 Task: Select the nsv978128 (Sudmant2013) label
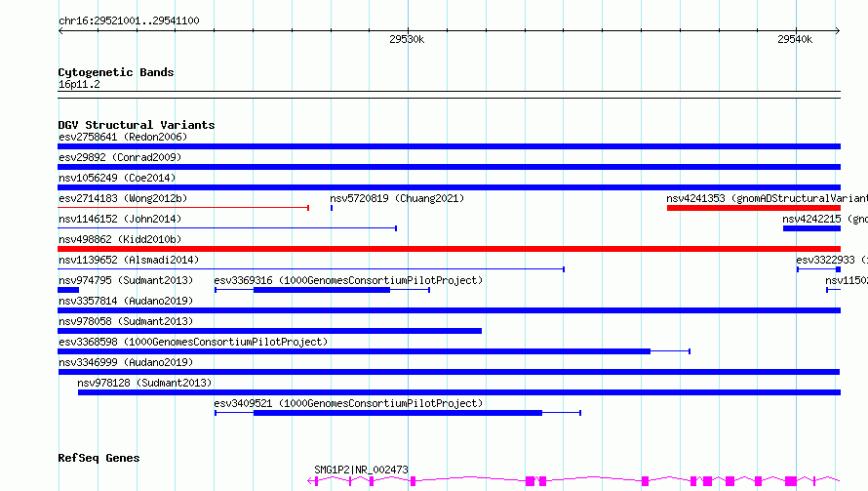[144, 383]
